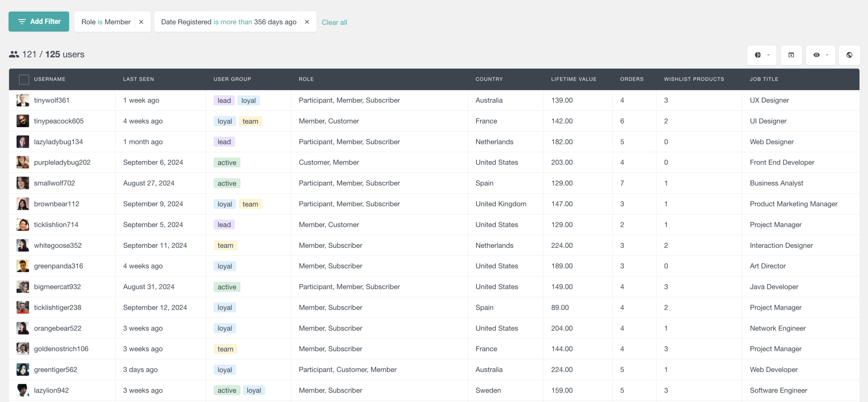Open user tinywolf361 username
This screenshot has width=868, height=402.
52,100
